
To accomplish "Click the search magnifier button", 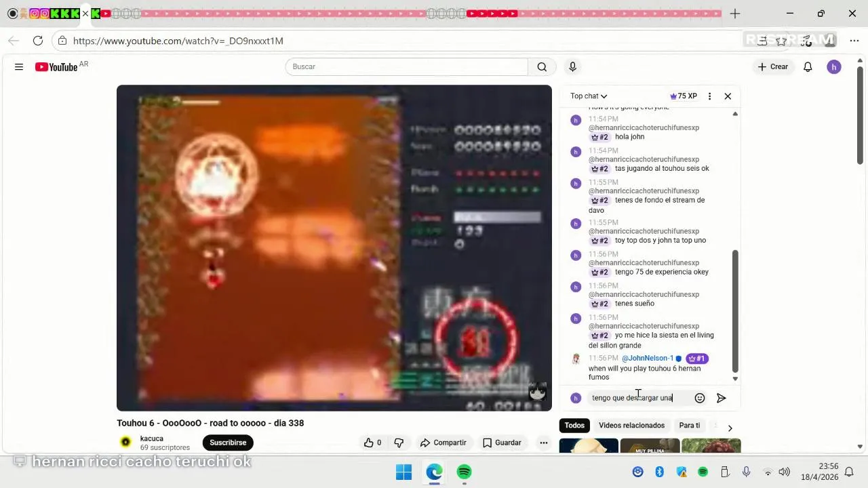I will (x=542, y=66).
